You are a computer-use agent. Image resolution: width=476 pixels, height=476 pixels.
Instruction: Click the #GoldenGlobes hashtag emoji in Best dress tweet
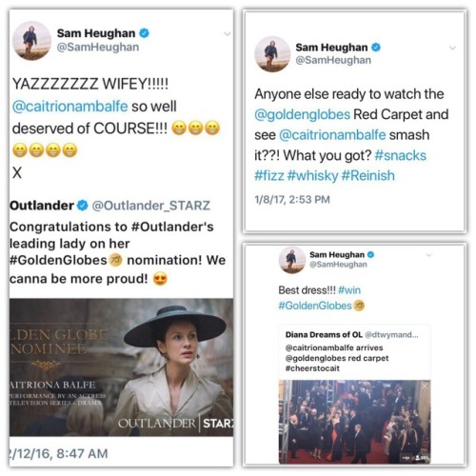(x=359, y=306)
